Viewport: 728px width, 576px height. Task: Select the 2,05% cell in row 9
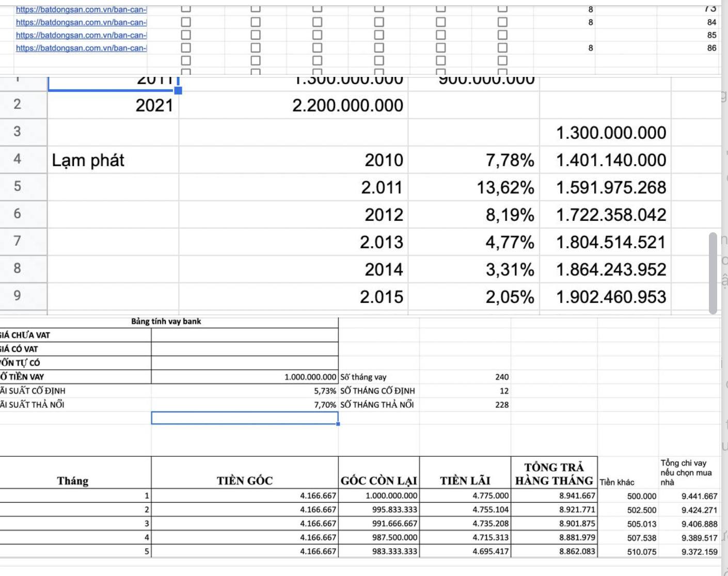click(x=473, y=297)
